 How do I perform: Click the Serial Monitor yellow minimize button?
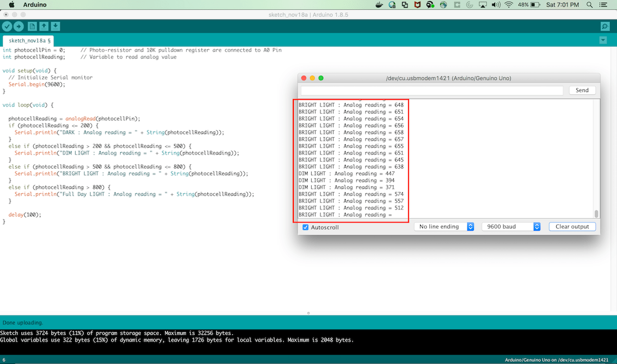click(312, 78)
